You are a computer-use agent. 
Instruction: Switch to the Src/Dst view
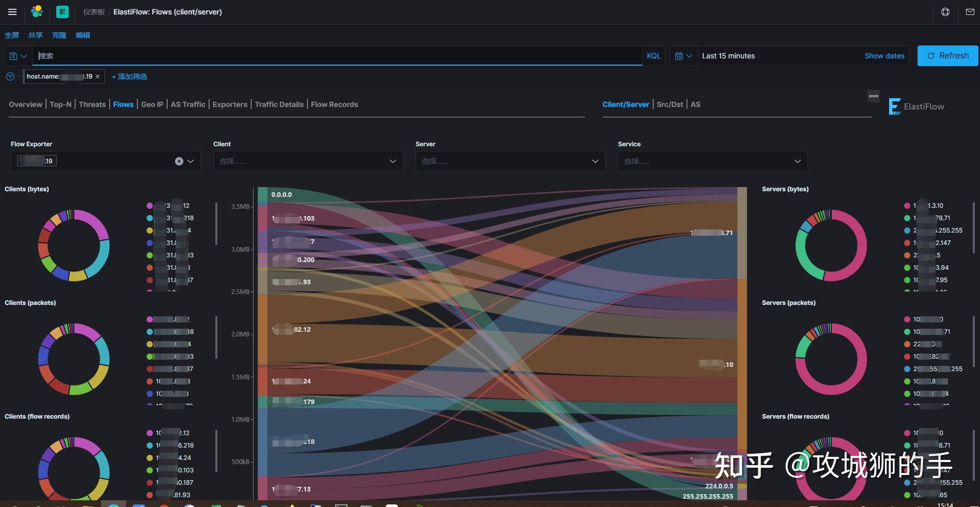tap(670, 104)
